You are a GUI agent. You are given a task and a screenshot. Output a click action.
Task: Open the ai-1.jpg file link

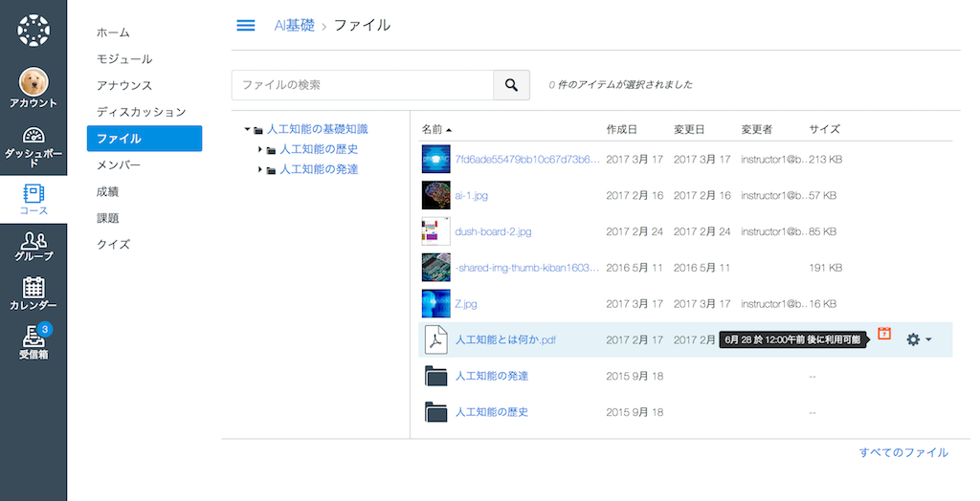[471, 196]
